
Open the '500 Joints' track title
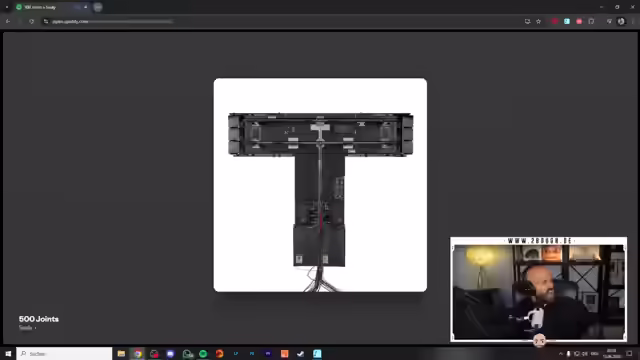[39, 319]
